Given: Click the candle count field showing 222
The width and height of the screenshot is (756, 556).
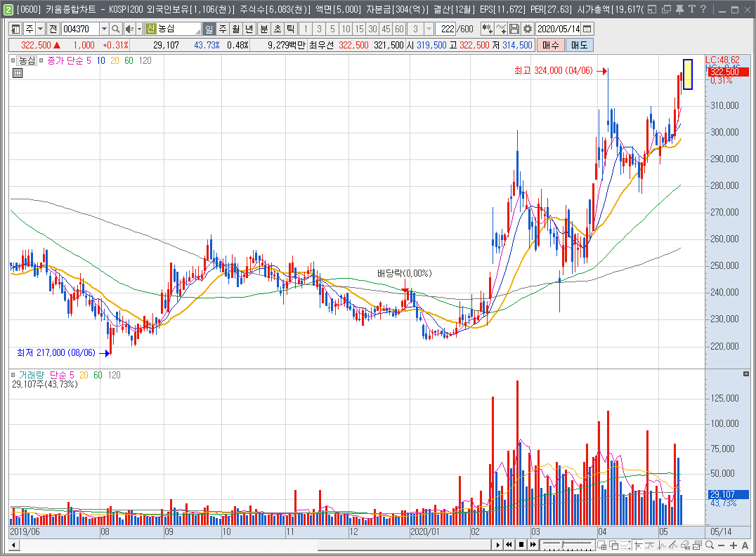Looking at the screenshot, I should [445, 29].
